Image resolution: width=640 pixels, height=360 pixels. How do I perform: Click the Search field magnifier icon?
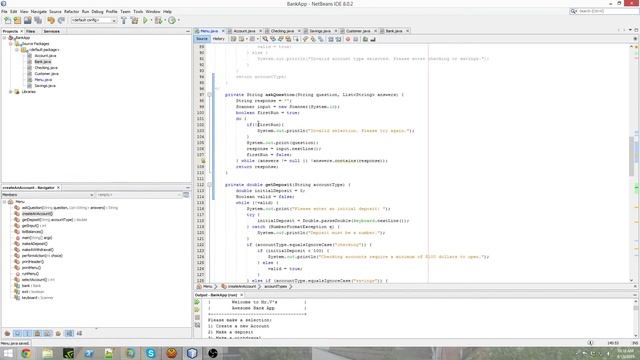pyautogui.click(x=573, y=11)
